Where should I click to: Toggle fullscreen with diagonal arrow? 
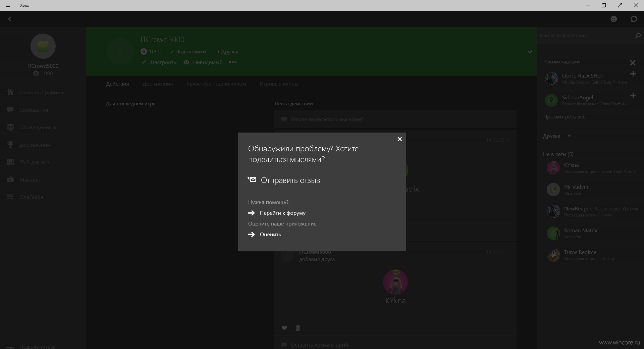point(620,5)
